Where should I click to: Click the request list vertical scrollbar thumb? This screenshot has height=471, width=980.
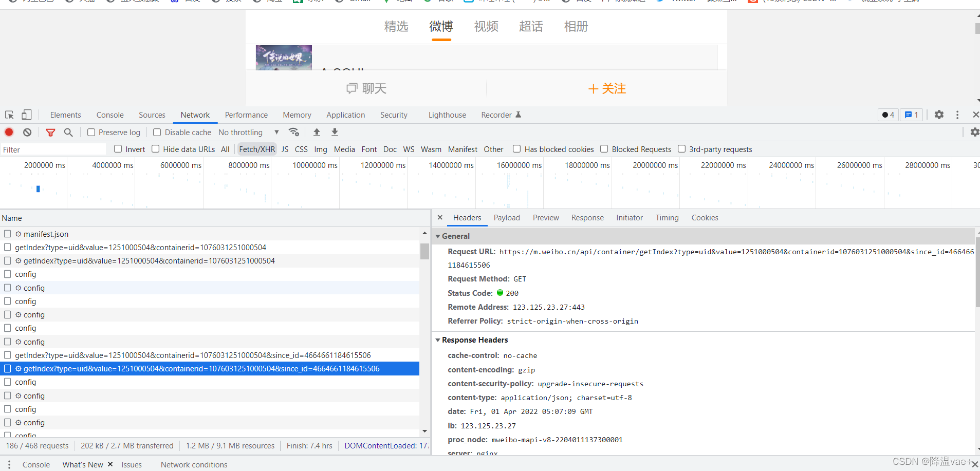424,251
